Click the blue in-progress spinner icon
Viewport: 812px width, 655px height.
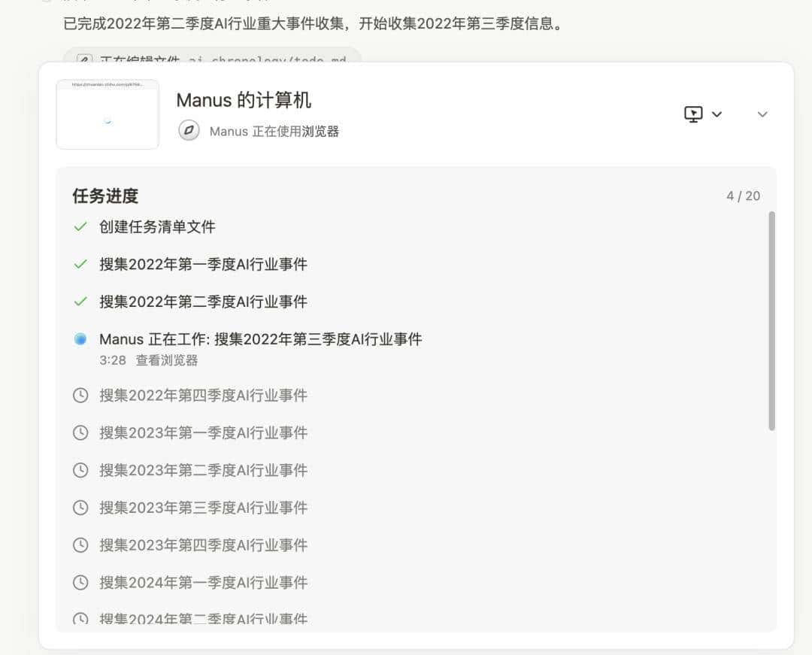pos(80,339)
